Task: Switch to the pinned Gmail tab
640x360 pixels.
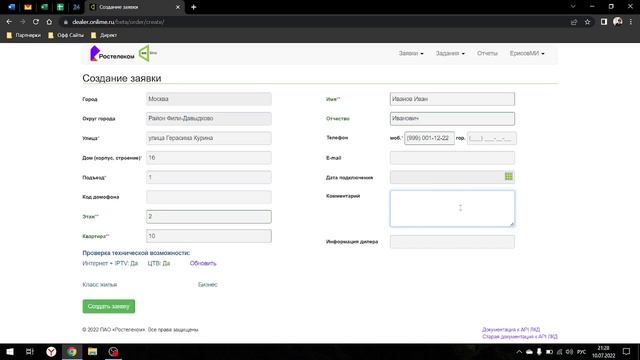Action: click(x=28, y=7)
